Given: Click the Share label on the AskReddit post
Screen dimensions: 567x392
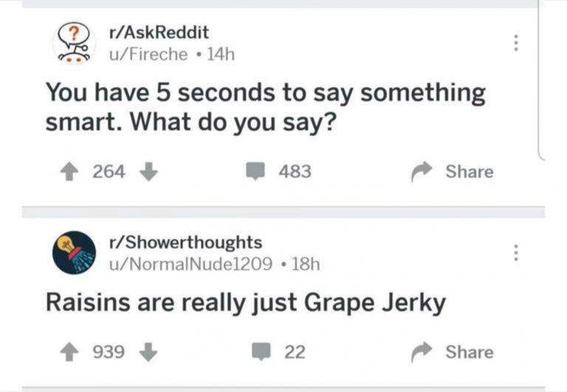Looking at the screenshot, I should (x=469, y=172).
